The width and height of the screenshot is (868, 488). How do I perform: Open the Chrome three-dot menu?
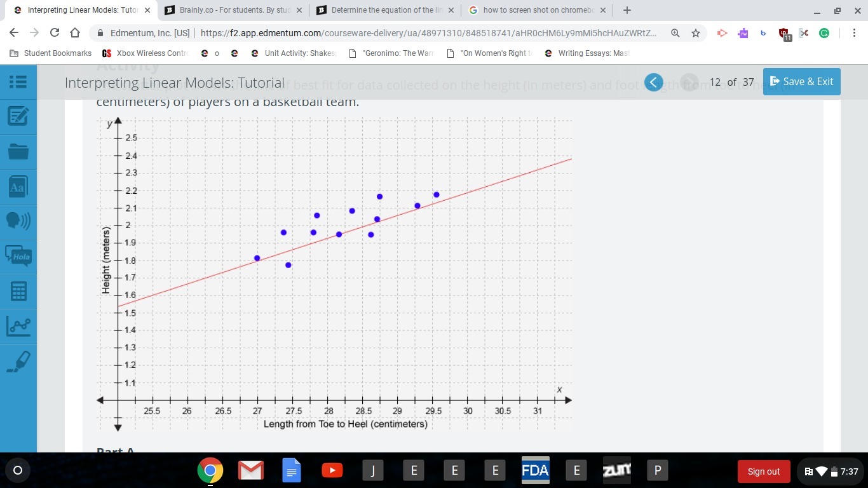(854, 32)
